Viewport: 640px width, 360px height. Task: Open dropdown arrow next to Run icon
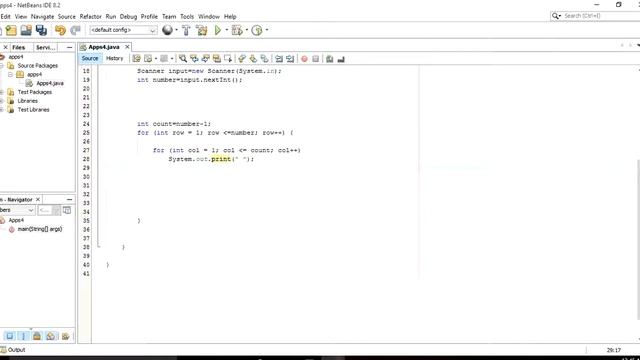[227, 30]
